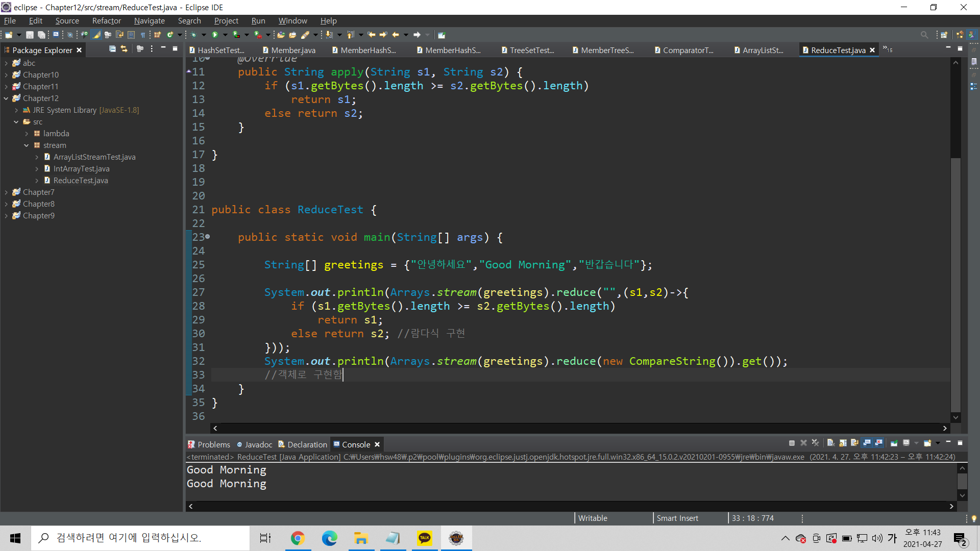Toggle Scroll Lock in Console toolbar
This screenshot has width=980, height=551.
tap(843, 443)
